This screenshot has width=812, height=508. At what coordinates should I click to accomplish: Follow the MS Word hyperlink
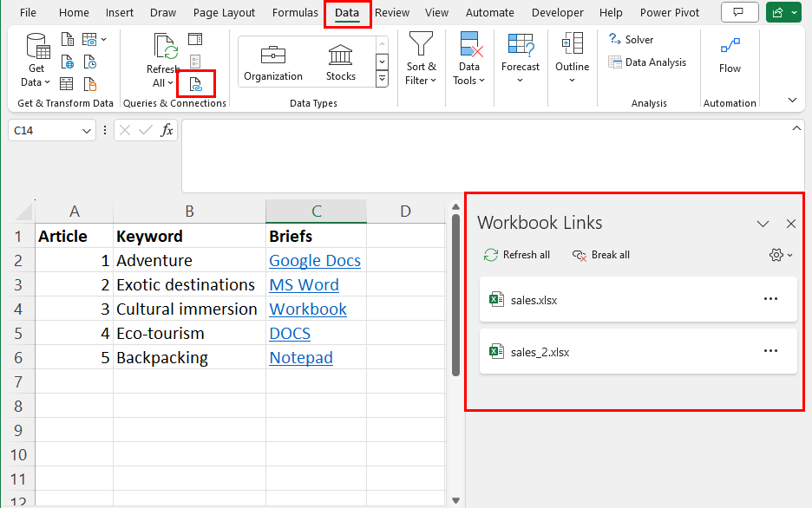click(x=304, y=284)
